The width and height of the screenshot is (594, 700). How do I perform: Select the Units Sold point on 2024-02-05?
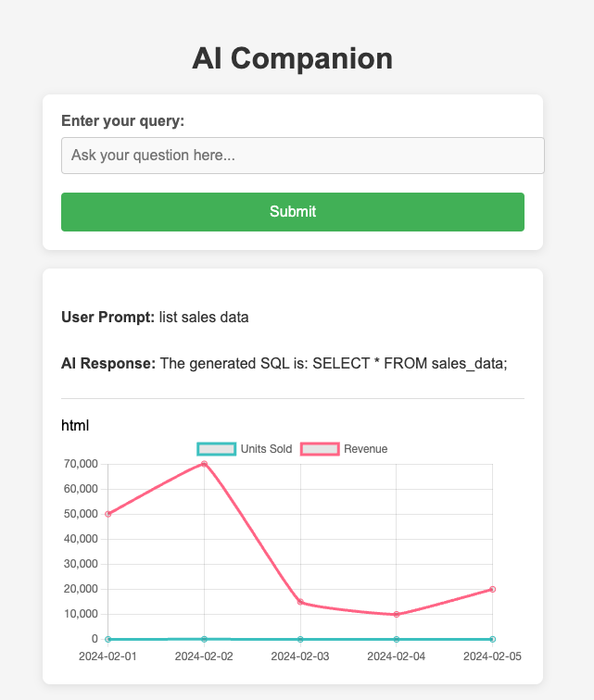click(x=492, y=639)
